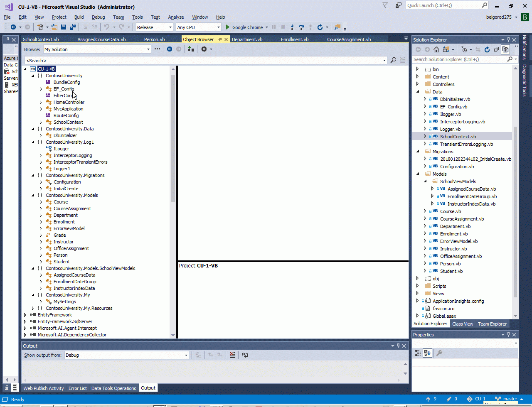Screen dimensions: 532x407
Task: Click Collapse All in Solution Explorer
Action: (496, 49)
